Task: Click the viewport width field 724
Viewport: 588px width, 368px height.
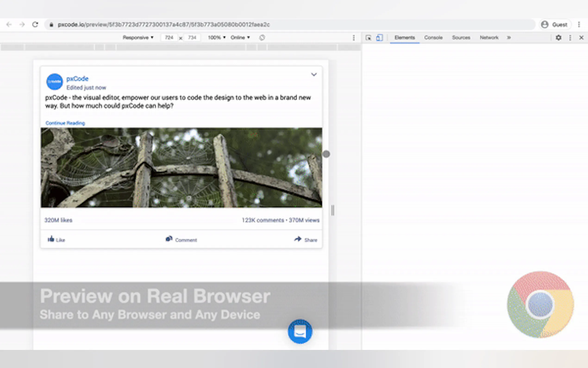Action: coord(169,38)
